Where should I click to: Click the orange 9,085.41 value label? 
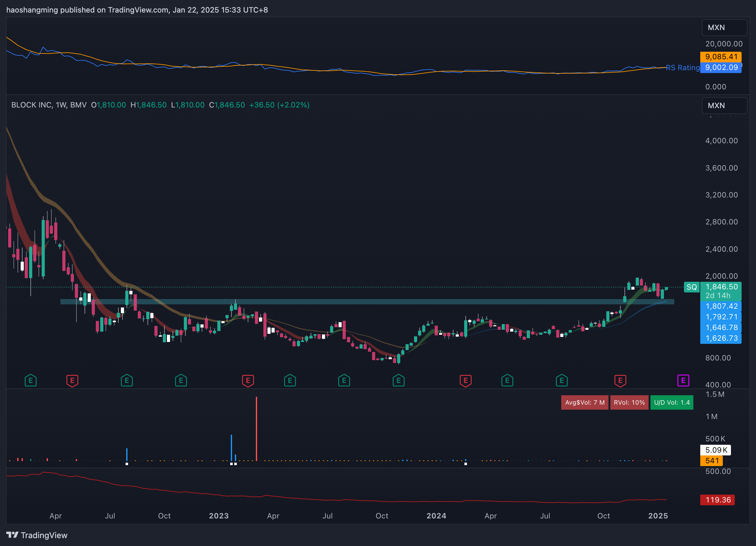(x=721, y=57)
